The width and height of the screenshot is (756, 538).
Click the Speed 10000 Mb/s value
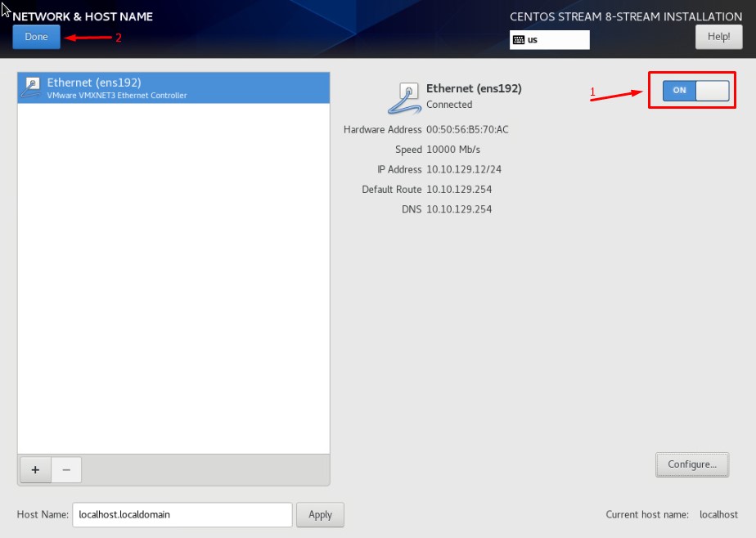[x=453, y=150]
